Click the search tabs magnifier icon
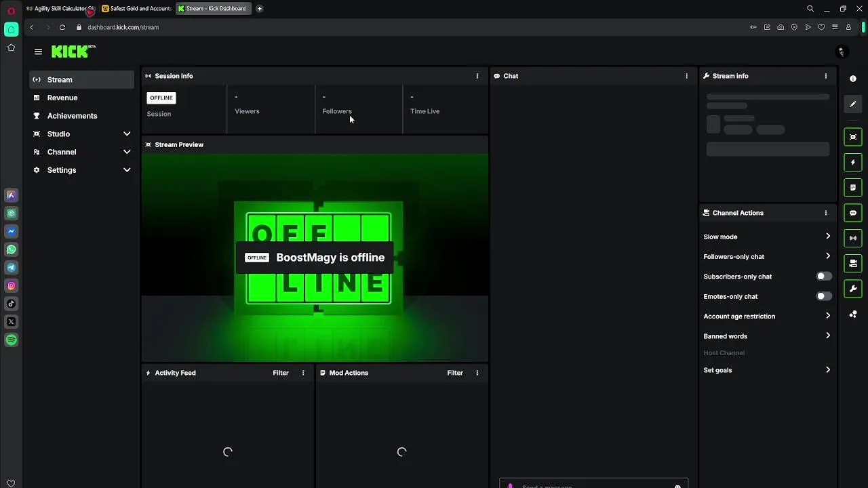Screen dimensions: 868x488 [x=810, y=9]
